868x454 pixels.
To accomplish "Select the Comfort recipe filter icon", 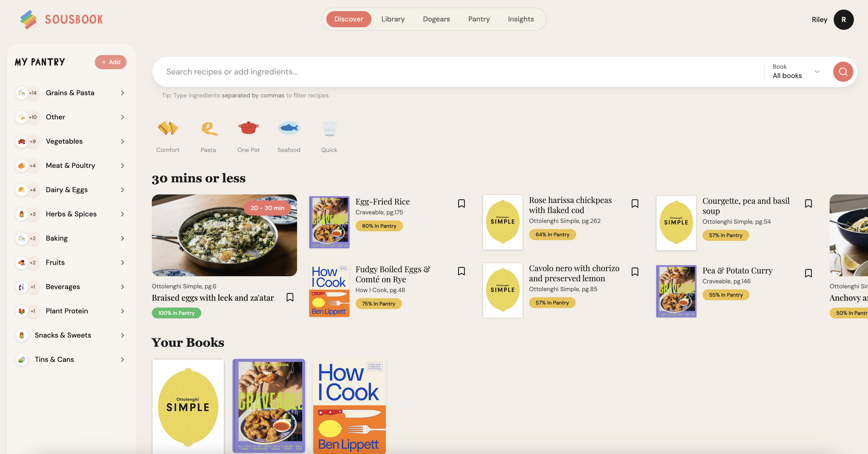I will tap(168, 129).
